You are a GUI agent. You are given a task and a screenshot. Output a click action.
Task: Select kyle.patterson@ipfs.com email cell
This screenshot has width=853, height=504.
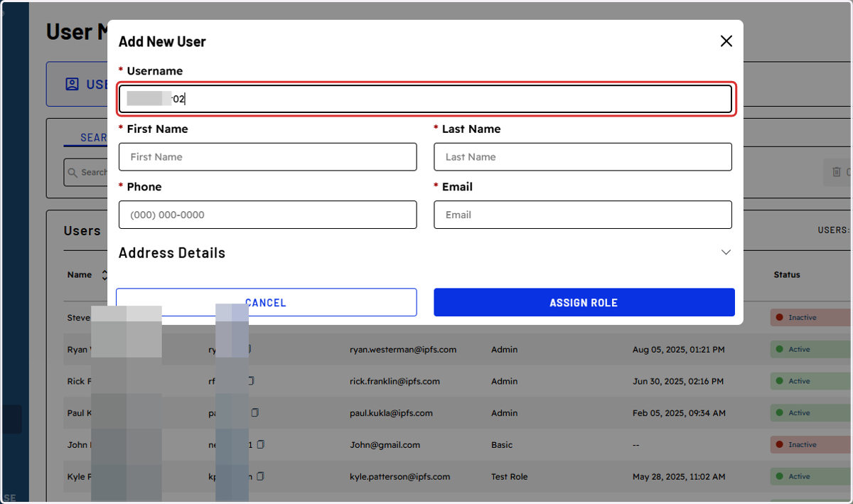(400, 477)
